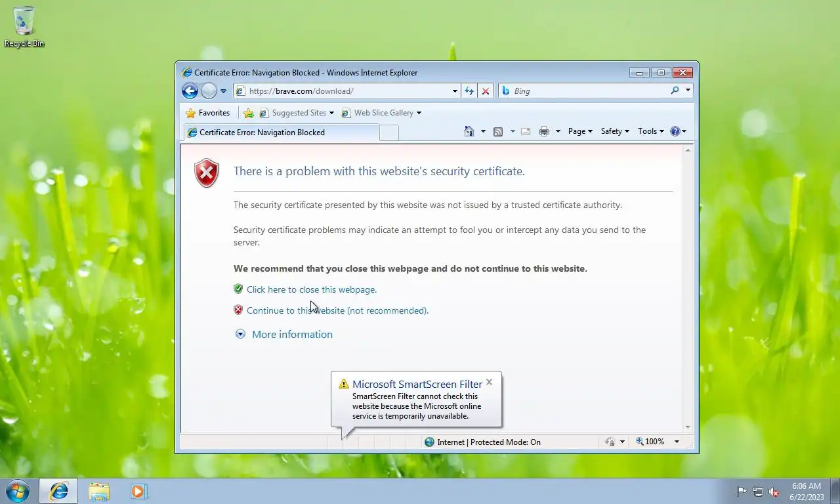
Task: Open Windows Media Player from the taskbar
Action: tap(138, 491)
